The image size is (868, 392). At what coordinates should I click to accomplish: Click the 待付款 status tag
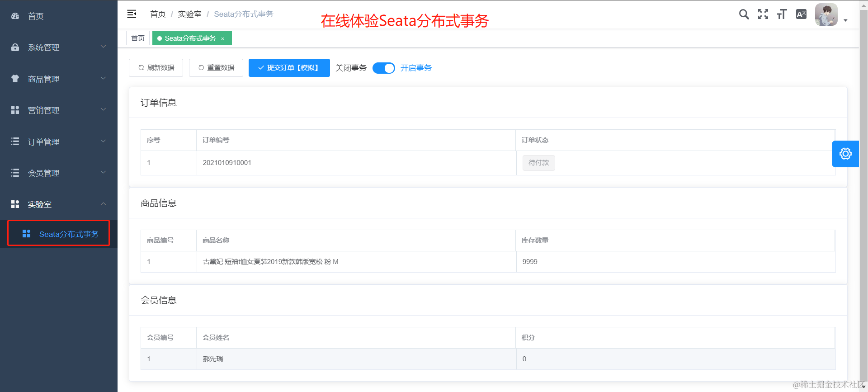(x=539, y=163)
